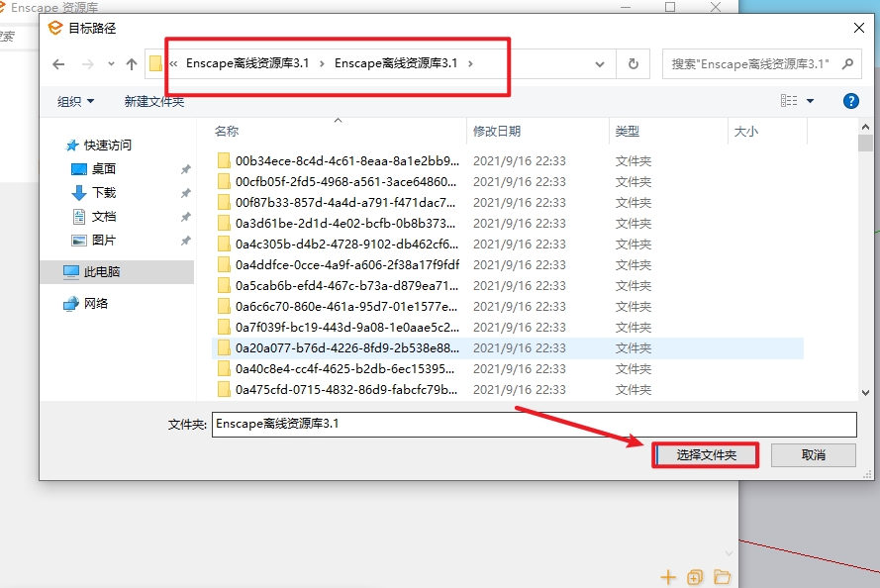Select 桌面 under quick access
The image size is (880, 588).
coord(104,168)
